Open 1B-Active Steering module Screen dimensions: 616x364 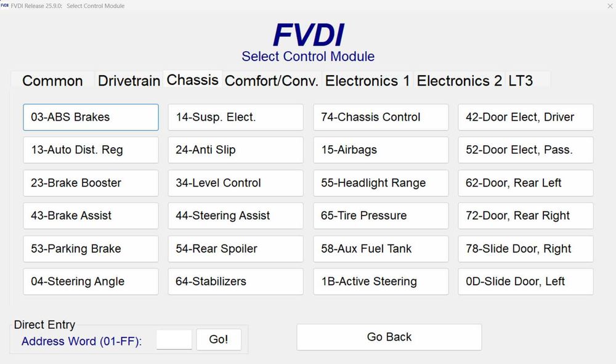[x=381, y=281]
